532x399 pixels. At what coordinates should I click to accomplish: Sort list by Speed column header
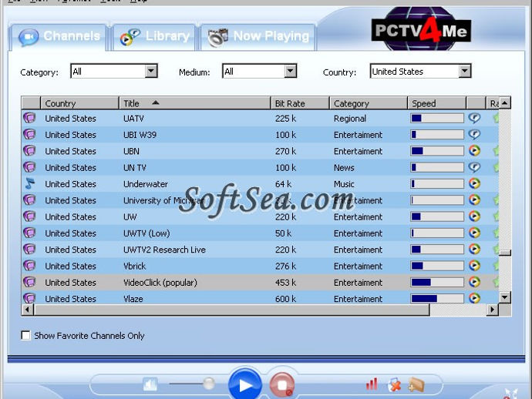pyautogui.click(x=436, y=103)
